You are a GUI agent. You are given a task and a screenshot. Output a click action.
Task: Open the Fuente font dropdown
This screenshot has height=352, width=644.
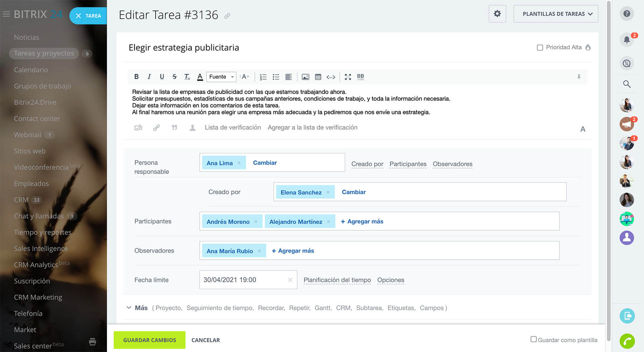tap(221, 77)
